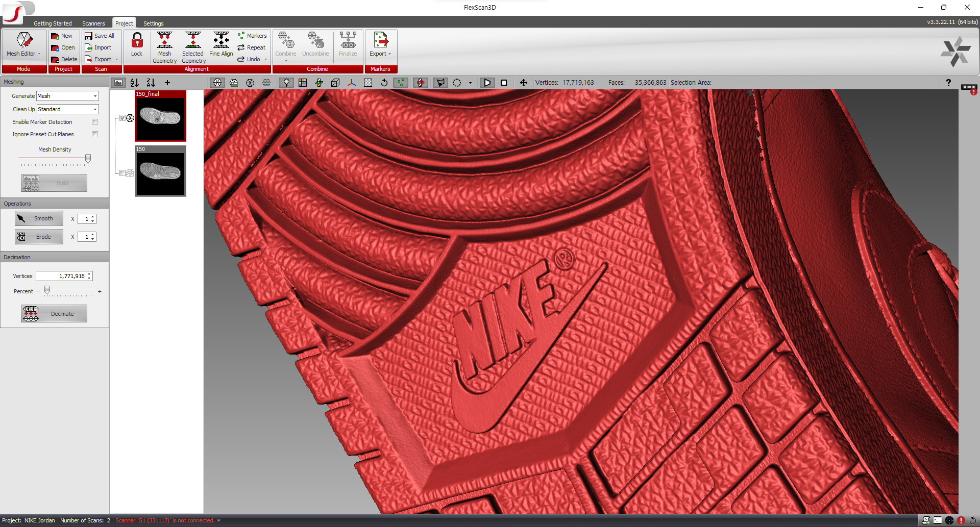This screenshot has height=527, width=980.
Task: Click the red arrow flip icon
Action: [420, 83]
